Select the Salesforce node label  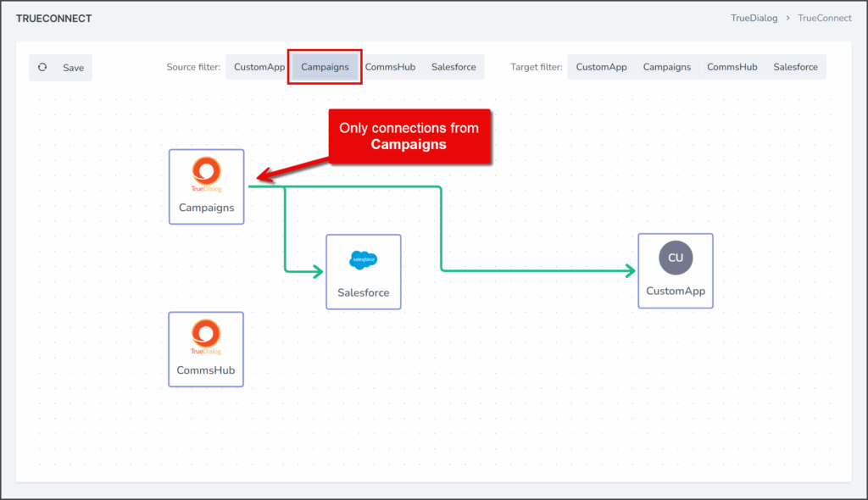tap(363, 292)
